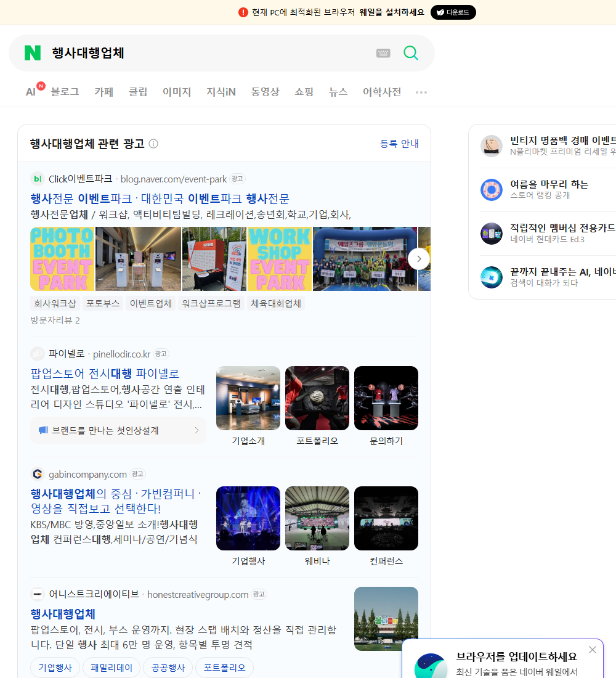Open the 어니스트크리에이티브 building thumbnail

click(x=386, y=619)
